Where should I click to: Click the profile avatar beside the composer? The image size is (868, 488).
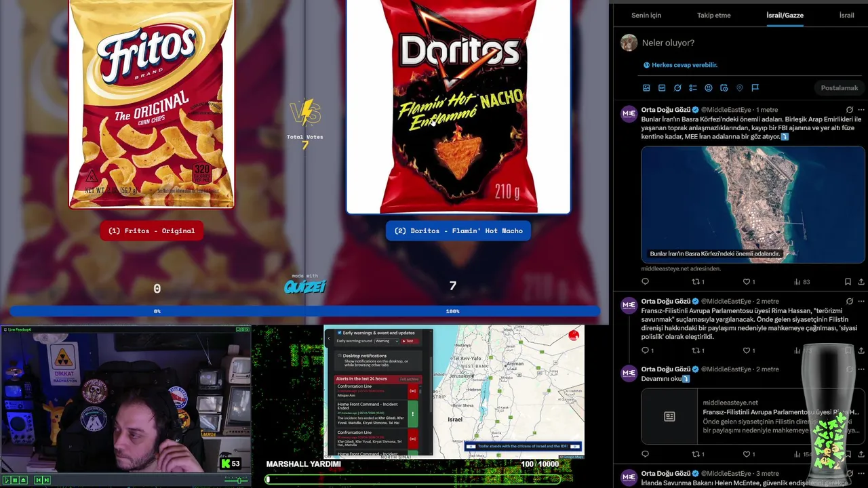point(629,43)
